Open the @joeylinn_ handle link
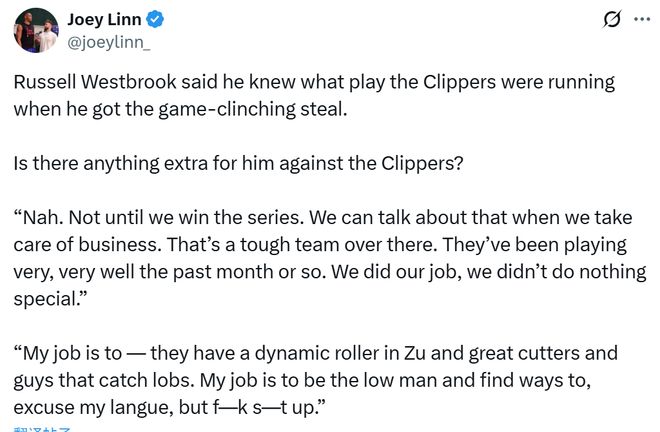This screenshot has height=432, width=660. tap(109, 43)
